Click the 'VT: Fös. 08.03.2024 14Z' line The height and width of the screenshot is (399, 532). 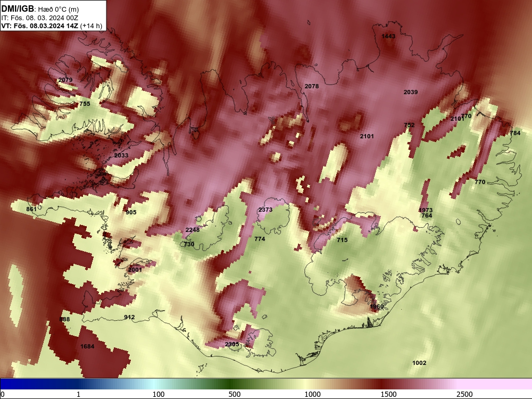(40, 26)
